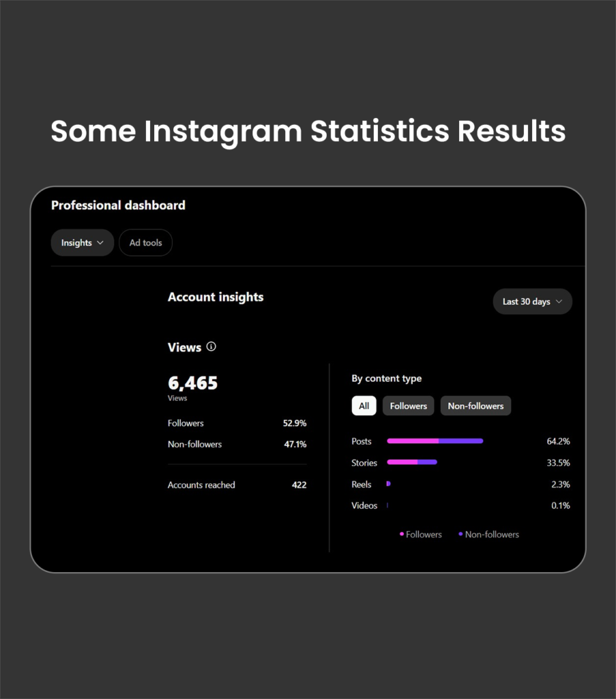Click the Reels bar indicator
This screenshot has height=699, width=616.
388,484
